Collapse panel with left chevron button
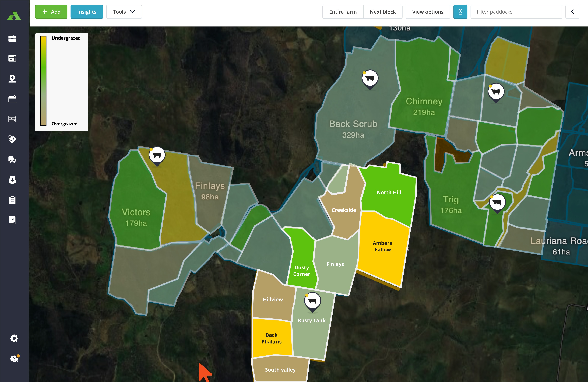The width and height of the screenshot is (588, 382). 572,12
